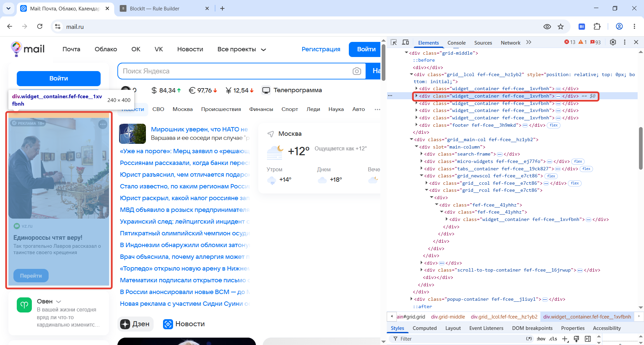
Task: Bookmark this page with the star icon
Action: [561, 26]
